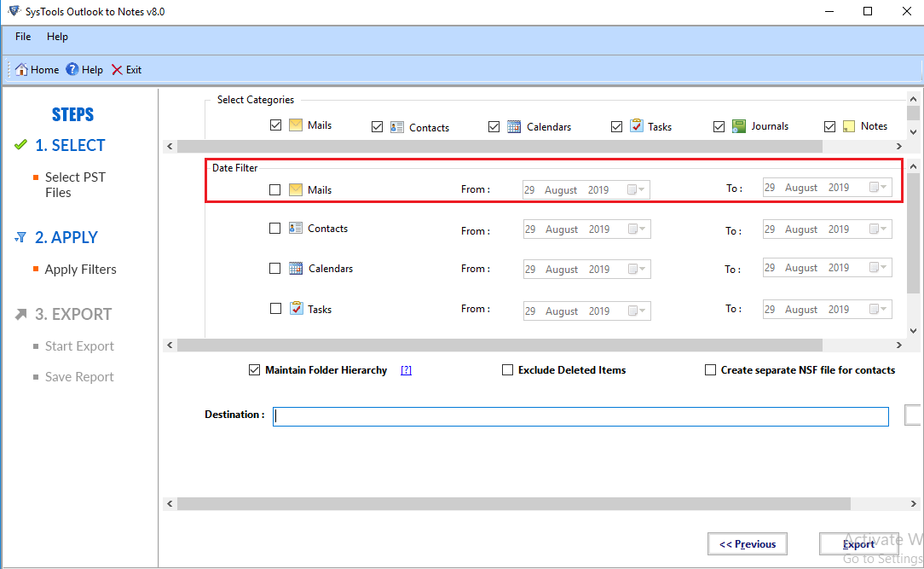Click 2. APPLY step heading

point(66,237)
